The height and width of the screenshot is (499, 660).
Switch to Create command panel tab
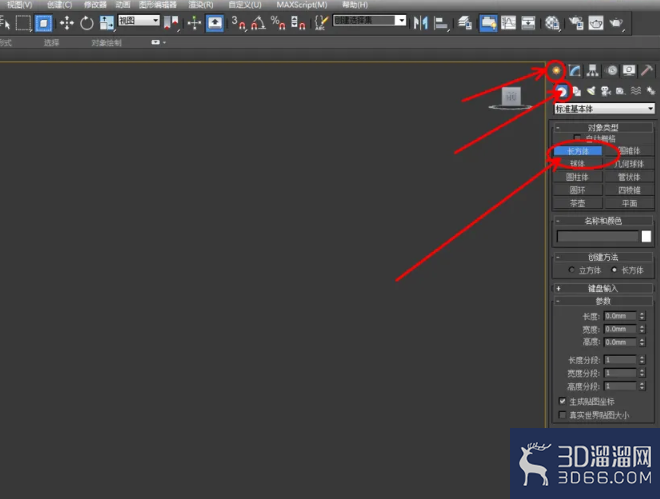point(556,70)
